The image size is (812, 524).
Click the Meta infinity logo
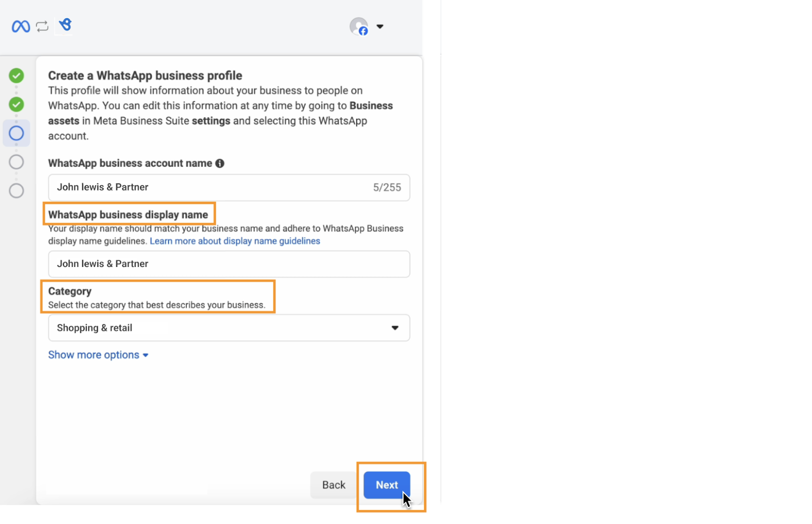[21, 26]
